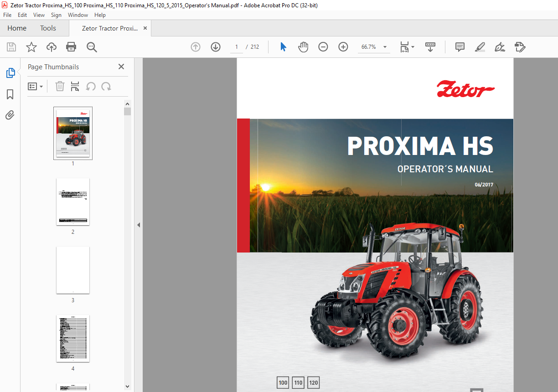The image size is (558, 392).
Task: Select page 1 thumbnail
Action: click(x=73, y=134)
